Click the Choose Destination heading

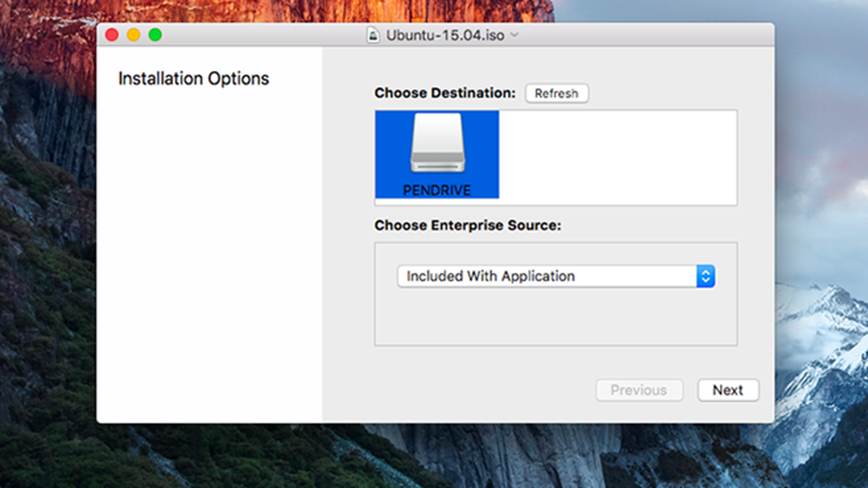pos(445,94)
